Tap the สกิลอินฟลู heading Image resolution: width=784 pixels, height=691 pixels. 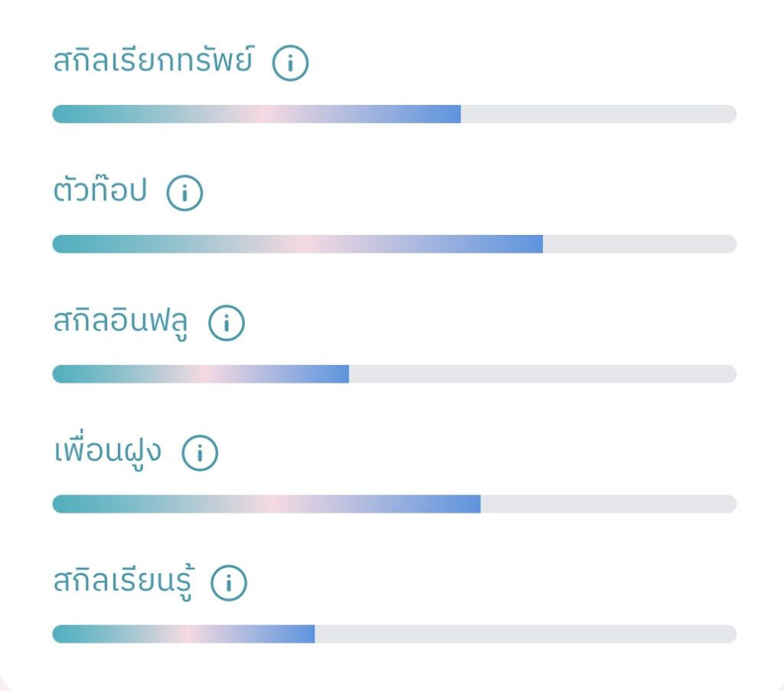point(121,322)
